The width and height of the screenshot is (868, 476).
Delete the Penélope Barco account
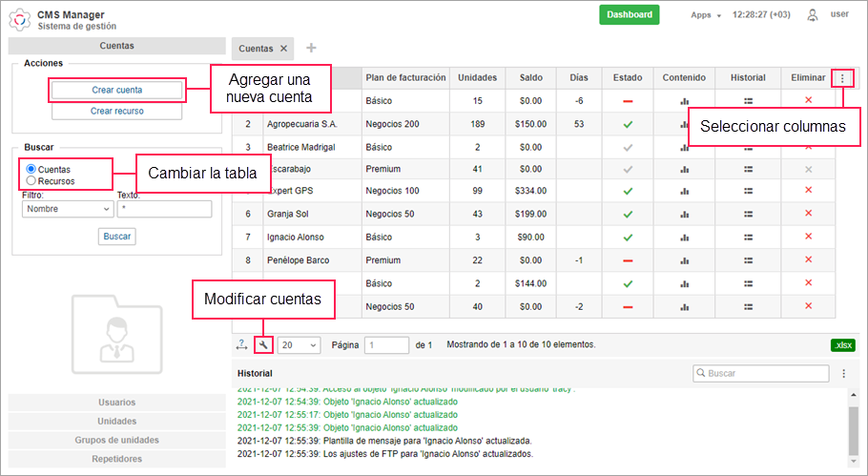click(x=808, y=259)
